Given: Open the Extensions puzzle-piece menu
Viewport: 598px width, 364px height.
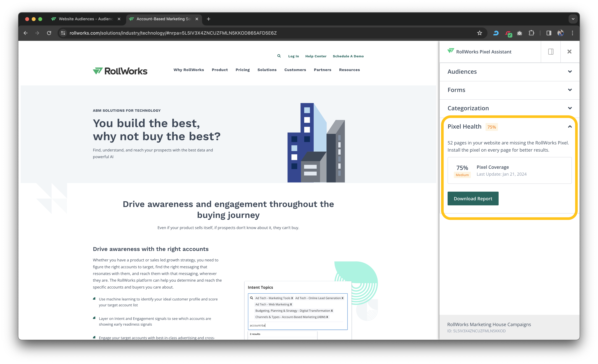Looking at the screenshot, I should pyautogui.click(x=531, y=33).
